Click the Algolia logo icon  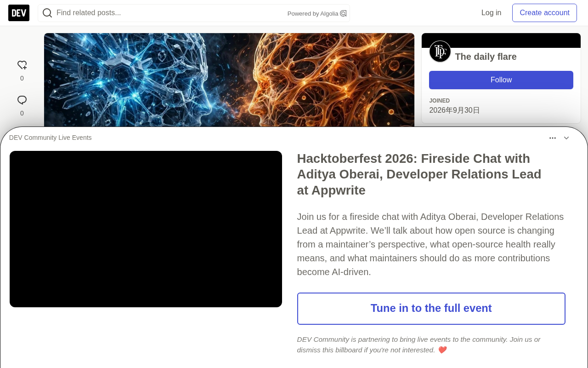click(343, 13)
